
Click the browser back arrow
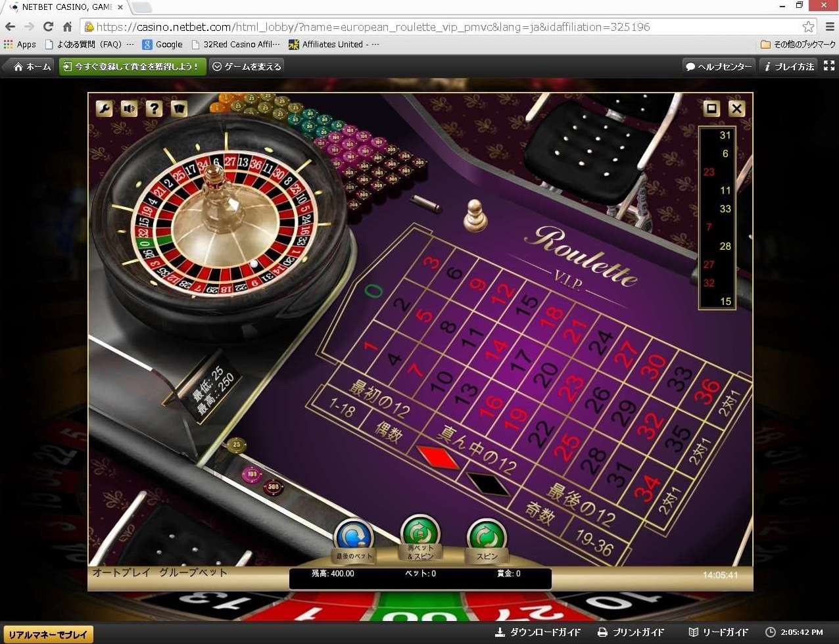pos(11,27)
